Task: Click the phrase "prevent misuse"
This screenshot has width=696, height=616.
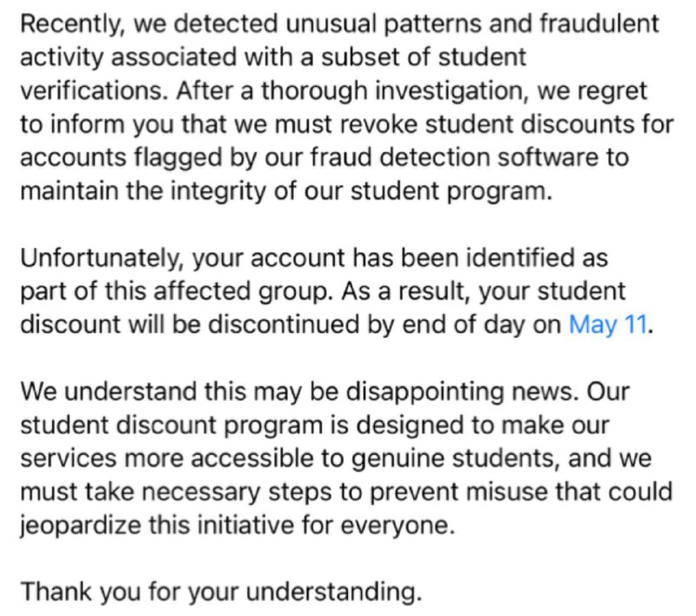Action: [458, 492]
